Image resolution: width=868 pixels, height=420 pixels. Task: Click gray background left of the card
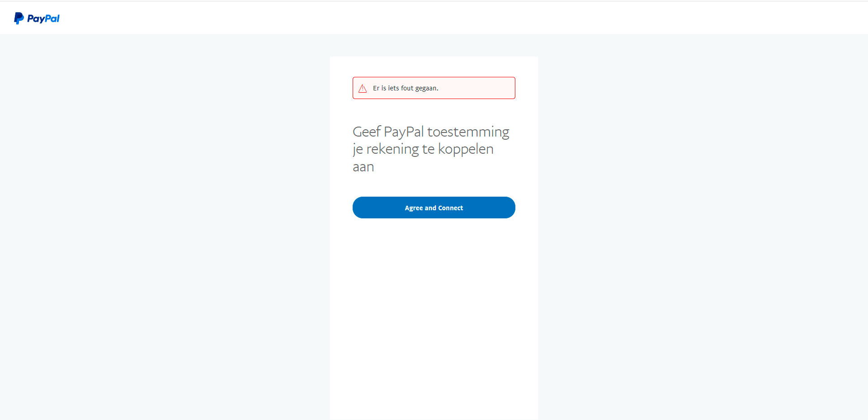pos(163,226)
